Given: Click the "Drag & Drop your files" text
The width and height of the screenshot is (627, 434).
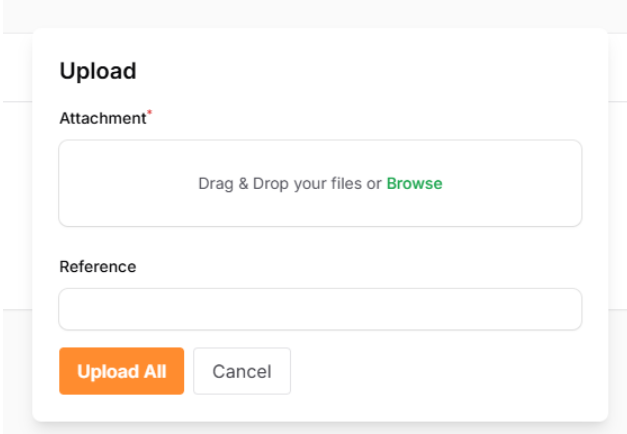Looking at the screenshot, I should pyautogui.click(x=280, y=184).
